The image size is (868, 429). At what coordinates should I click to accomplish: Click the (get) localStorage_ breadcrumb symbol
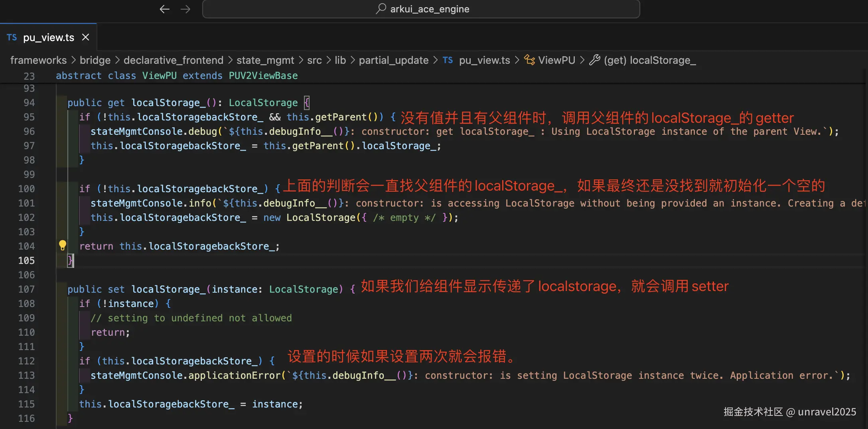coord(650,60)
